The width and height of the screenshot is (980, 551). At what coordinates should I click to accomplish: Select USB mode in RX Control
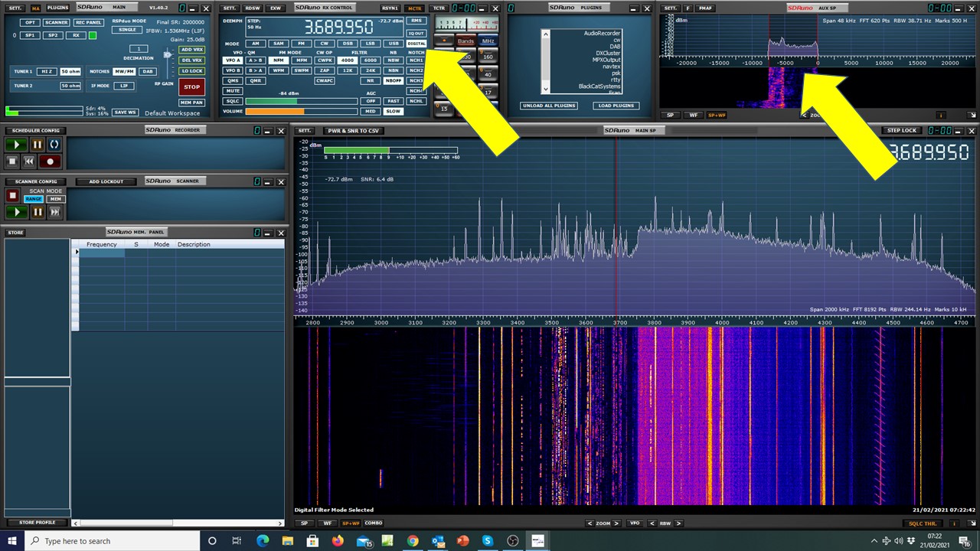coord(393,44)
